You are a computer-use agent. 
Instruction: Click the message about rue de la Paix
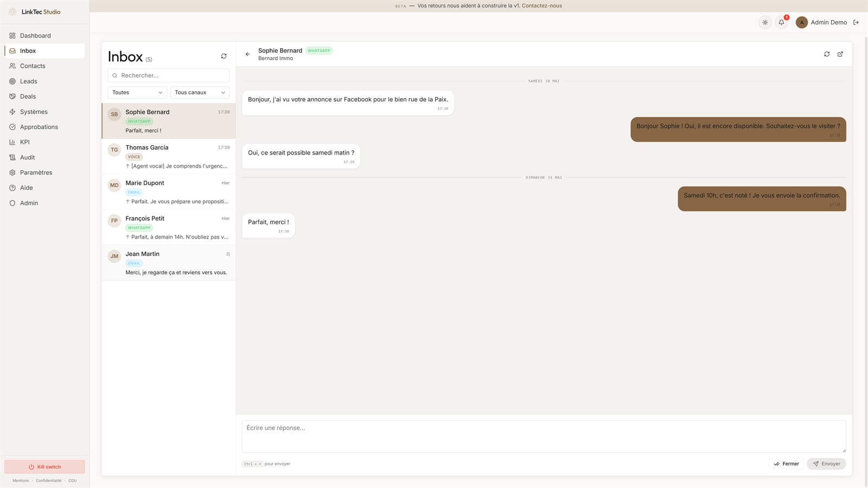click(x=348, y=103)
